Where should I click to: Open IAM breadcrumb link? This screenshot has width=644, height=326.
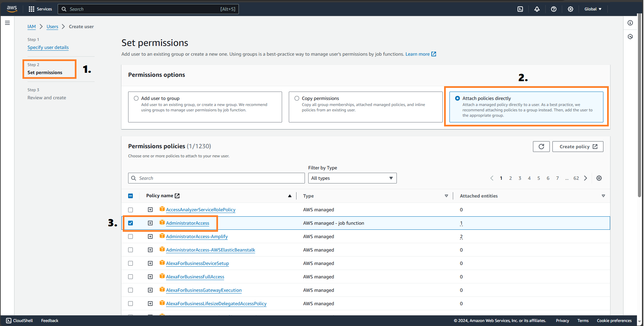click(32, 26)
